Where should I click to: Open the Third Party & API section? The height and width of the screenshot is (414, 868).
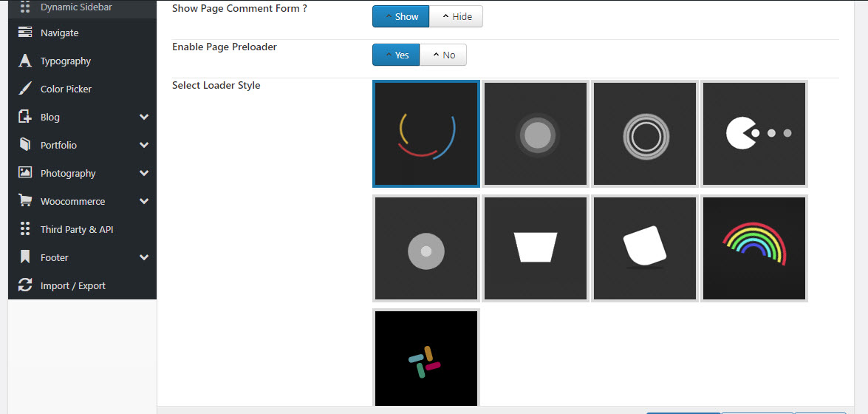pos(83,229)
